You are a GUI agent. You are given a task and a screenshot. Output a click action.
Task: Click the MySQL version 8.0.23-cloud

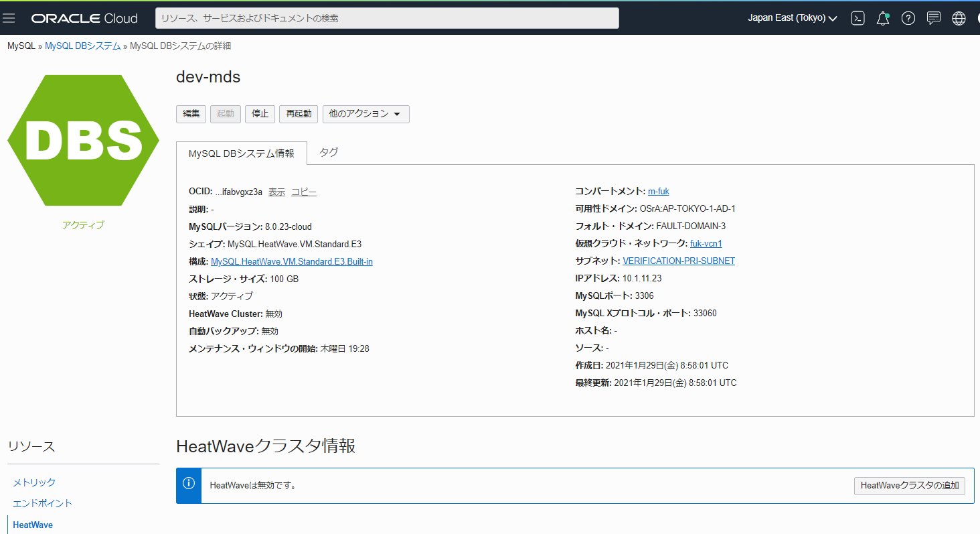(288, 226)
